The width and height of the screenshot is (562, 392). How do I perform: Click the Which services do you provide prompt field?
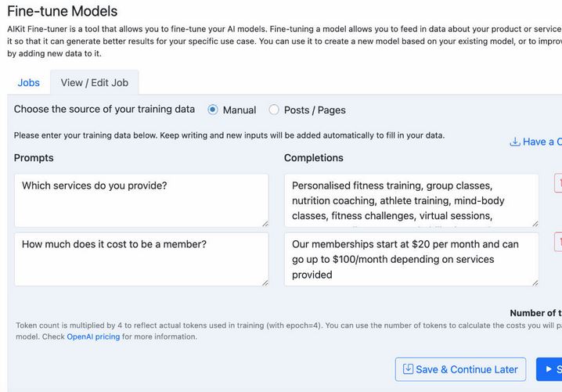click(142, 200)
